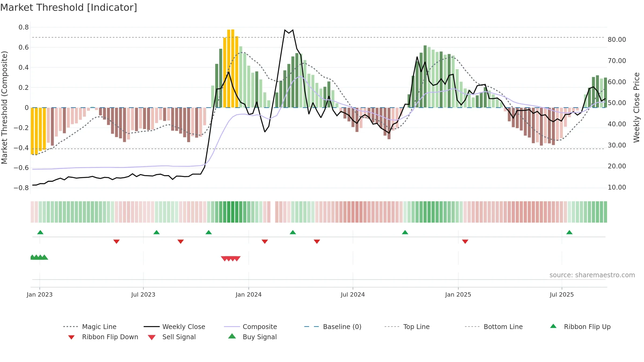
Task: Click the ribbon flip up marker just after Jul 2023
Action: coord(156,232)
